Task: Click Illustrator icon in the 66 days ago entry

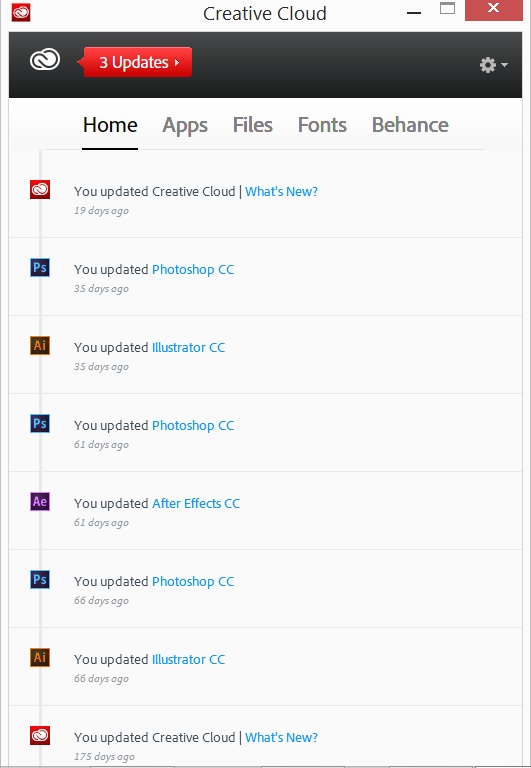Action: point(40,657)
